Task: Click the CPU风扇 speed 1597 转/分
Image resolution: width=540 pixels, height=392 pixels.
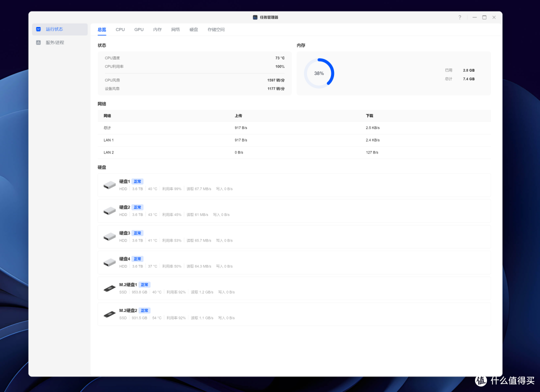Action: [276, 80]
